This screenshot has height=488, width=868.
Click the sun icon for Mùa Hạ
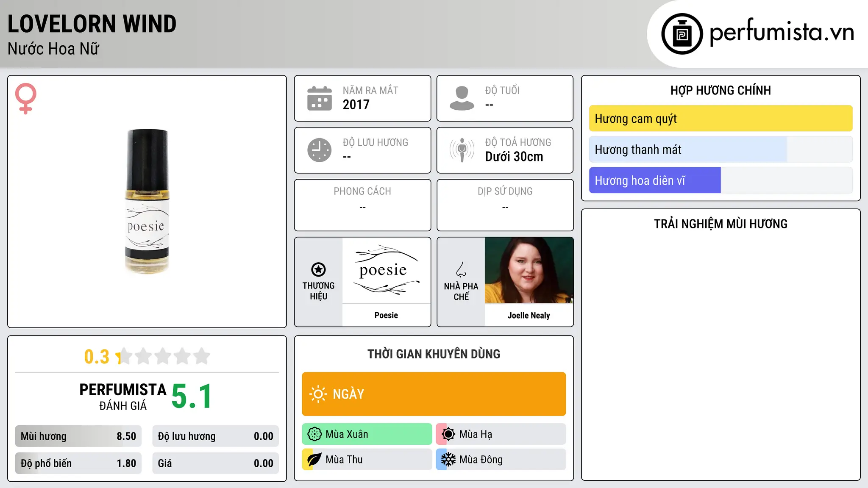point(448,434)
